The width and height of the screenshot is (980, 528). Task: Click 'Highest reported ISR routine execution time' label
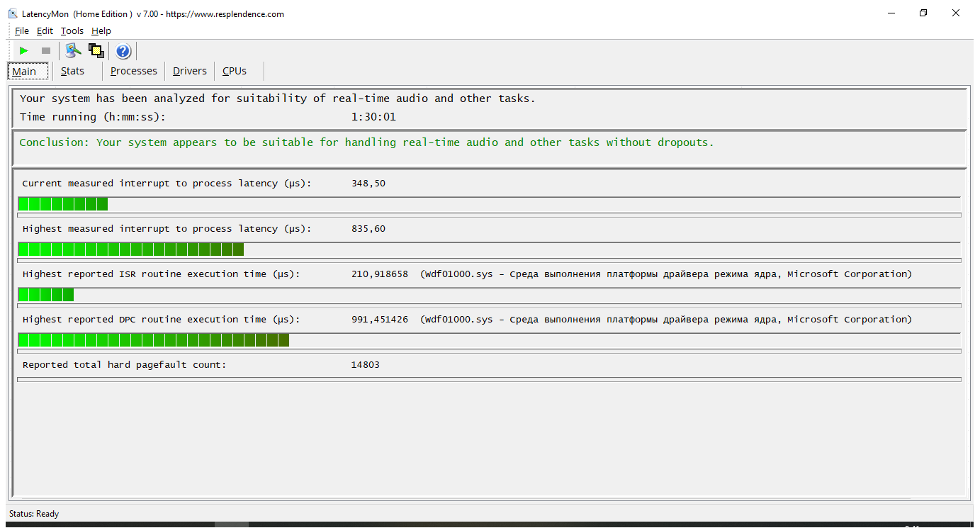(162, 274)
